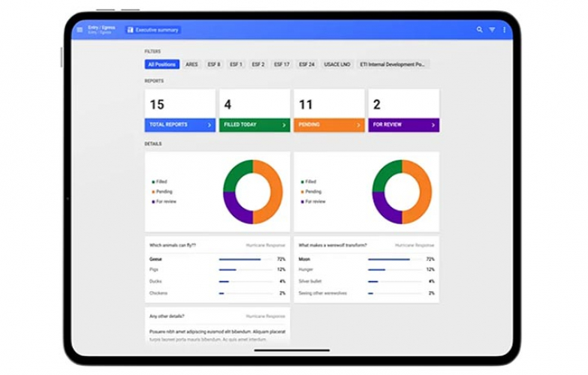This screenshot has height=375, width=588.
Task: Select the ESF 2 filter chip
Action: [258, 64]
